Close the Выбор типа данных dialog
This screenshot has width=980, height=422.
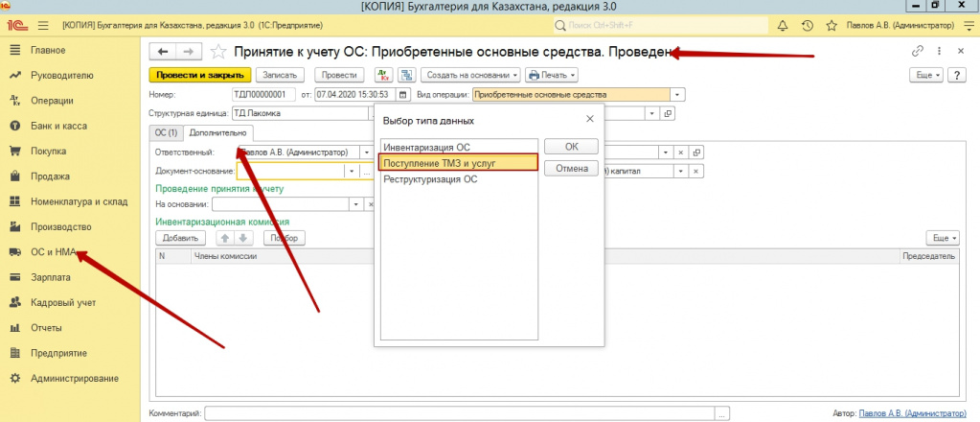pos(589,119)
